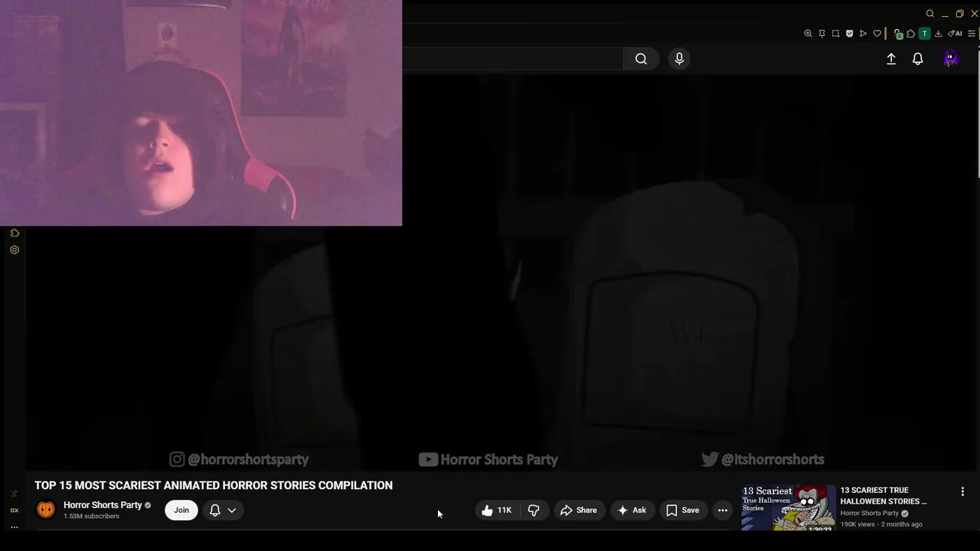Click the 1.53M subscribers text
The width and height of the screenshot is (980, 551).
[91, 517]
